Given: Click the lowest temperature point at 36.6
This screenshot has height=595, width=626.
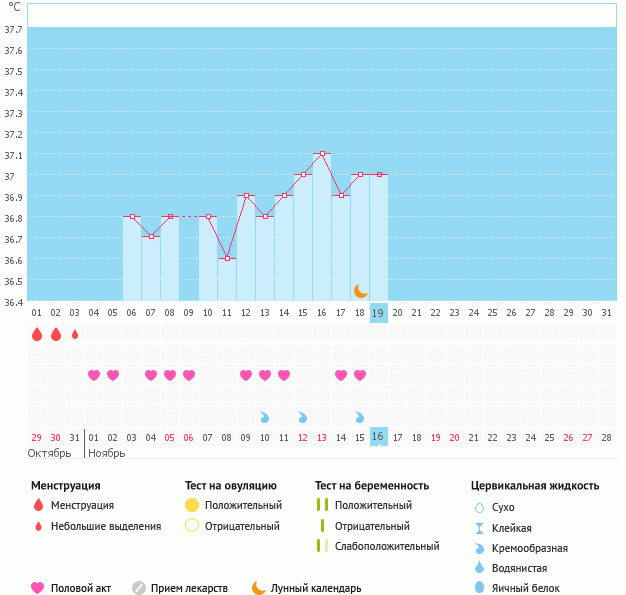Looking at the screenshot, I should [227, 259].
